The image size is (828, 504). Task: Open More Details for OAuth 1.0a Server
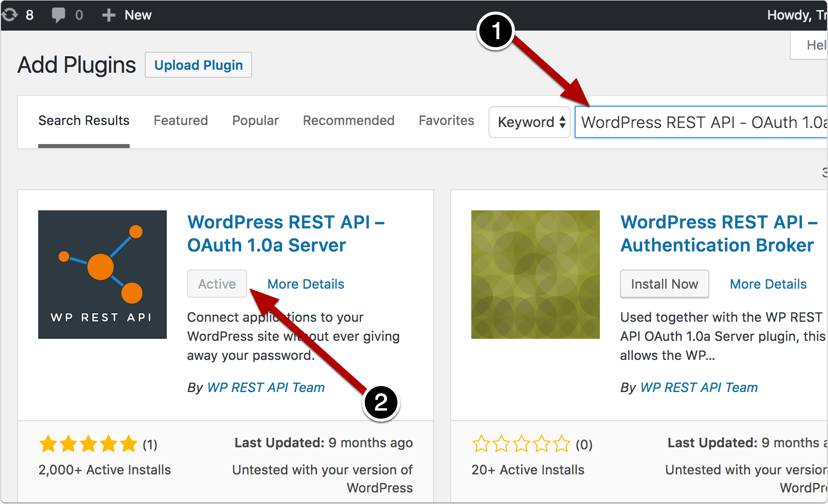coord(306,284)
